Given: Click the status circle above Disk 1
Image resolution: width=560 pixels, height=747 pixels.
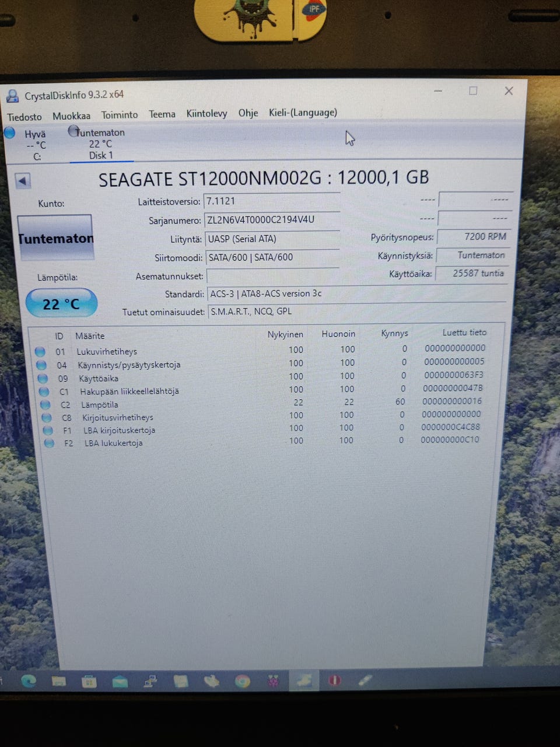Looking at the screenshot, I should point(73,131).
